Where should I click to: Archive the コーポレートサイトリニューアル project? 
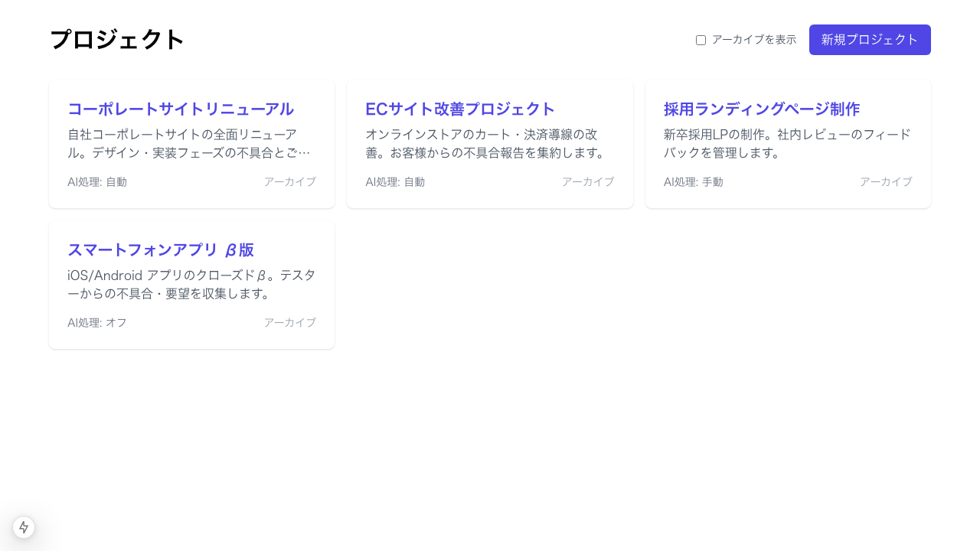click(290, 182)
